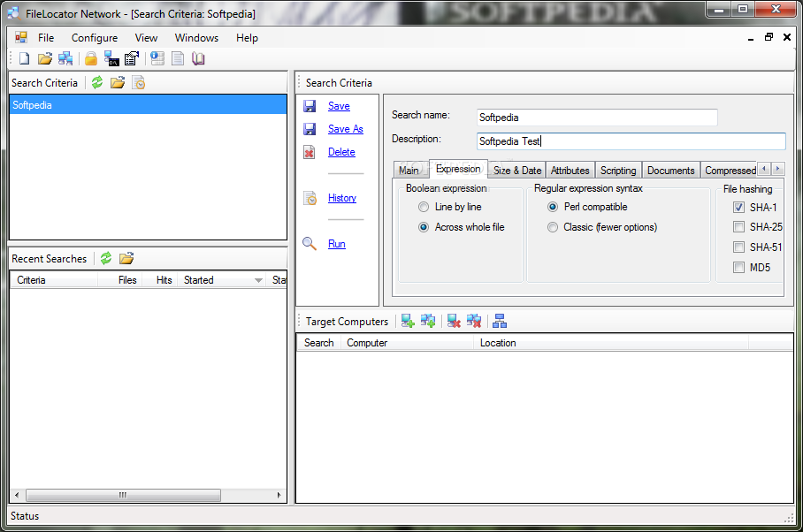Click the floppy disk icon beside Save
Viewport: 803px width, 532px height.
[x=310, y=106]
